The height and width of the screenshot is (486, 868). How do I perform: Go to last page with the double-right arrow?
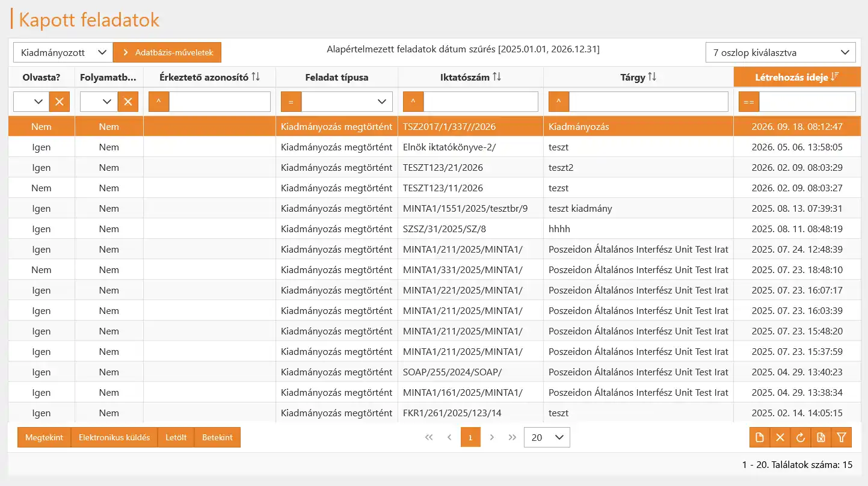(512, 437)
